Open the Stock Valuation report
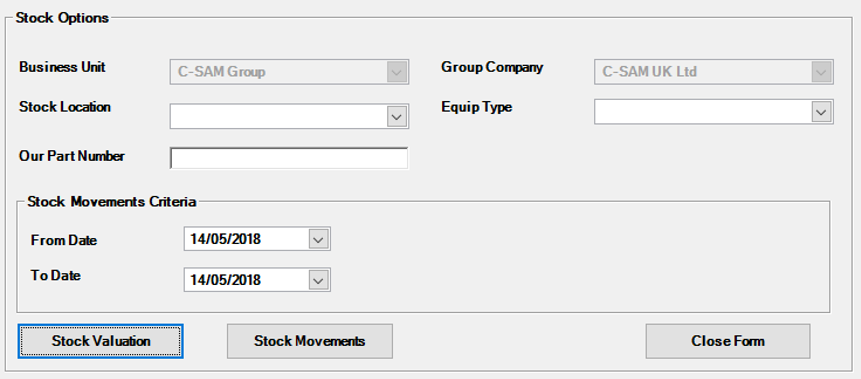Image resolution: width=861 pixels, height=379 pixels. pyautogui.click(x=100, y=341)
